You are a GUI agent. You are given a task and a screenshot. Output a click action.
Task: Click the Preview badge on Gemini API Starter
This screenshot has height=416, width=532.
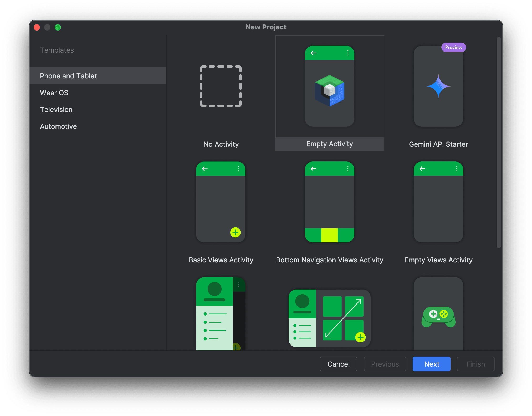[453, 47]
